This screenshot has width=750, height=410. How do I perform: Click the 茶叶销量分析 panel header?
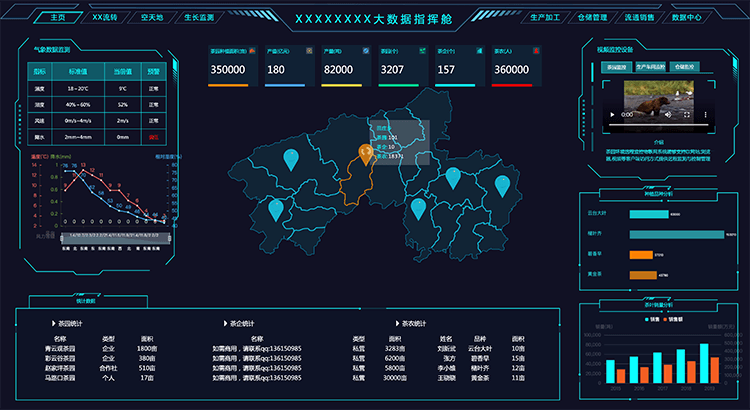[x=658, y=305]
